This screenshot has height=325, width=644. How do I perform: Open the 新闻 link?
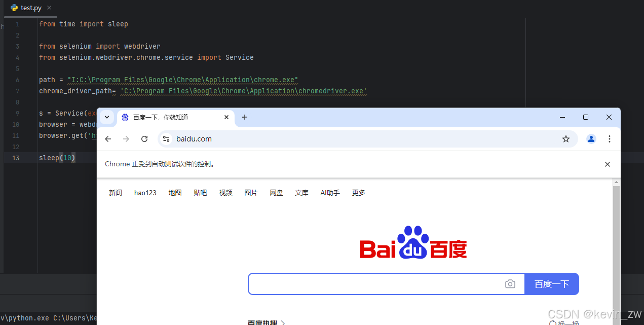point(116,193)
